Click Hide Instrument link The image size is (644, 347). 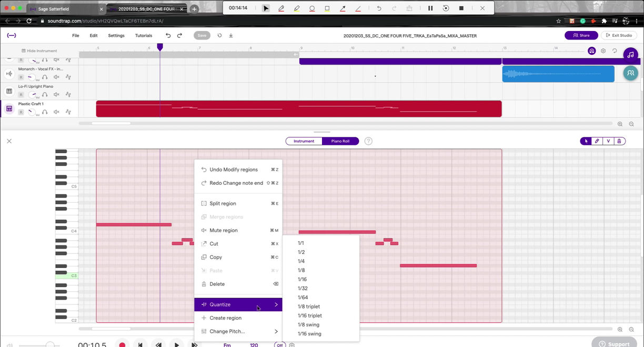pos(39,51)
